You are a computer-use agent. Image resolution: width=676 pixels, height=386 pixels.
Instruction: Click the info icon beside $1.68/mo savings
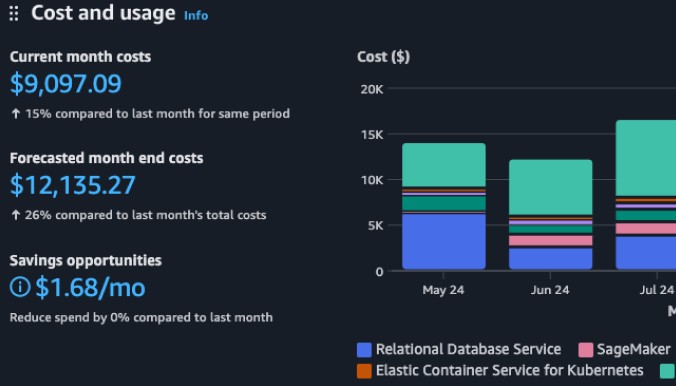[20, 287]
